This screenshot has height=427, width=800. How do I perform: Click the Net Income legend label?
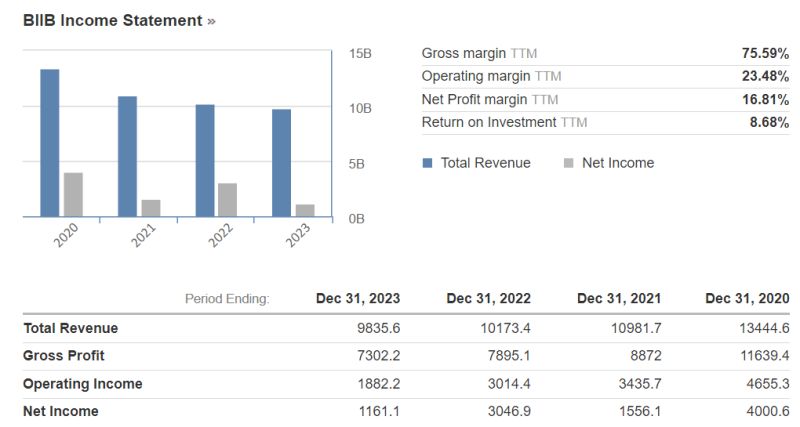(x=618, y=163)
